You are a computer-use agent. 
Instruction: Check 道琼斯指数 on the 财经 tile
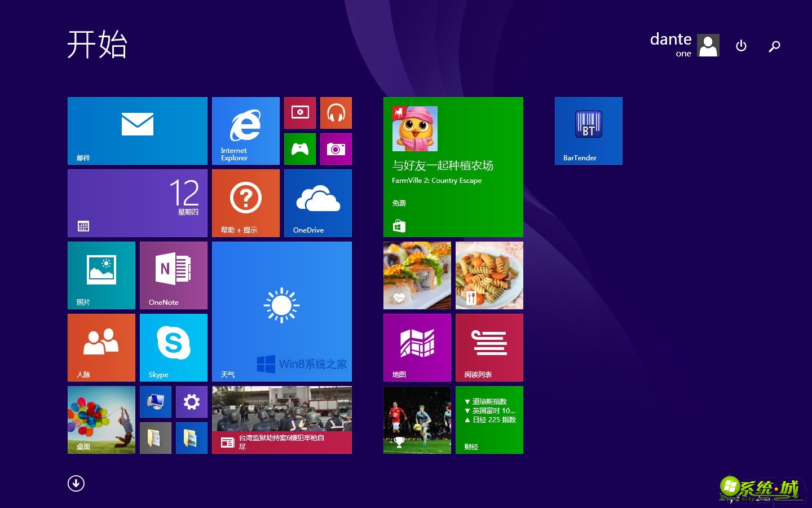coord(489,420)
